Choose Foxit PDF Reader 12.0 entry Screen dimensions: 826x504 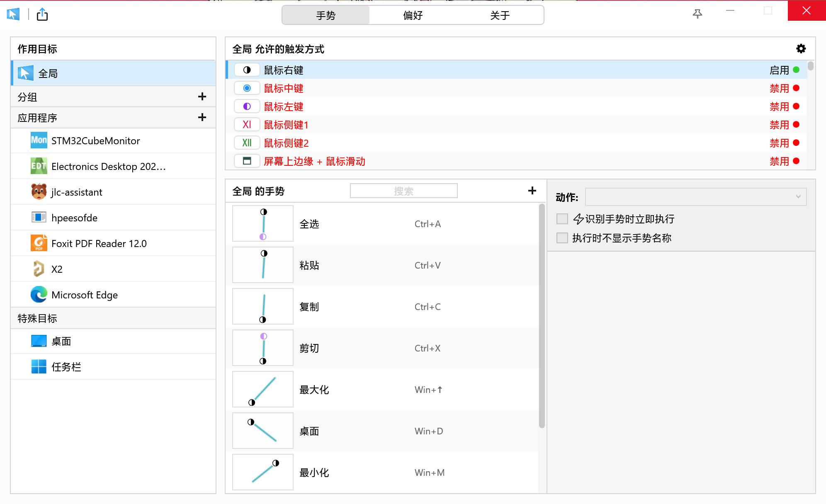click(99, 243)
